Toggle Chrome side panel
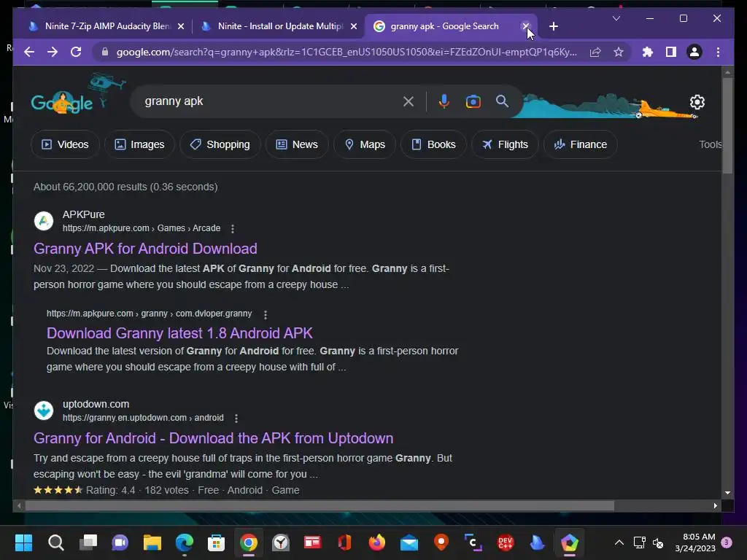Viewport: 747px width, 560px height. [671, 52]
